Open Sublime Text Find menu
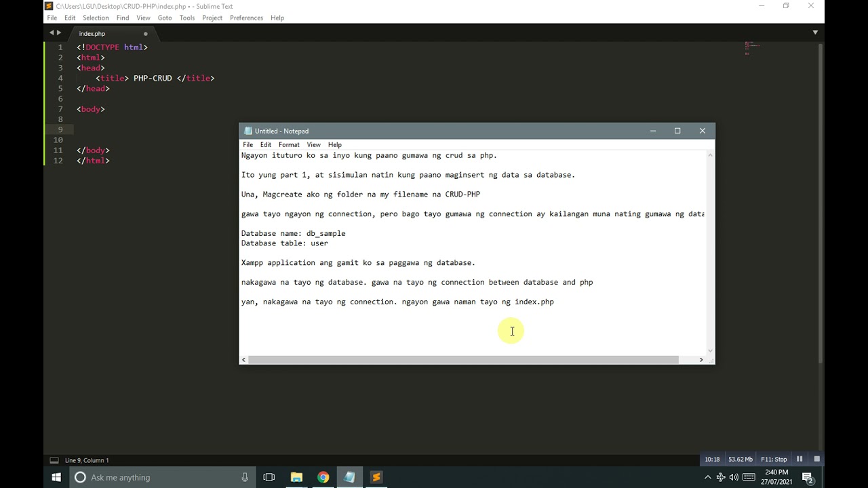This screenshot has width=868, height=488. [x=123, y=18]
